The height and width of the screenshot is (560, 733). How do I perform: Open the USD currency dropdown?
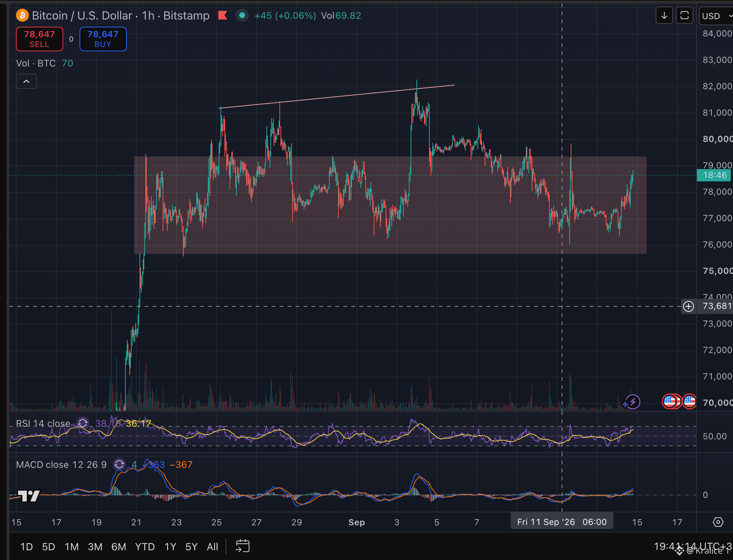click(716, 16)
